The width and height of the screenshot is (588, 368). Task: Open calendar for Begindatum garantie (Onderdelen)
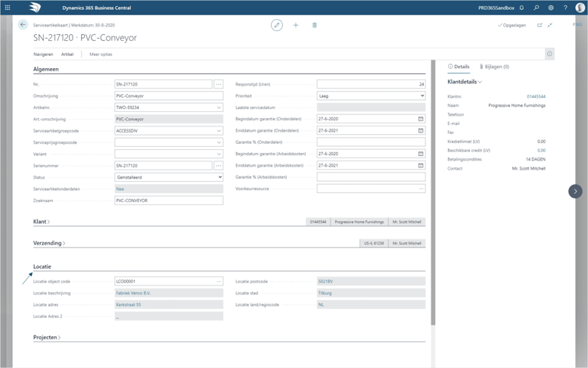point(421,119)
